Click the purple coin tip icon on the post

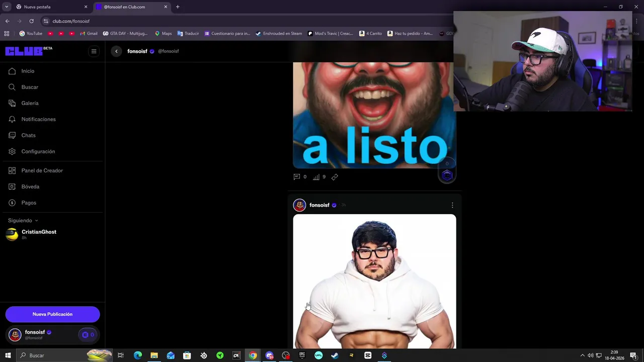(447, 175)
